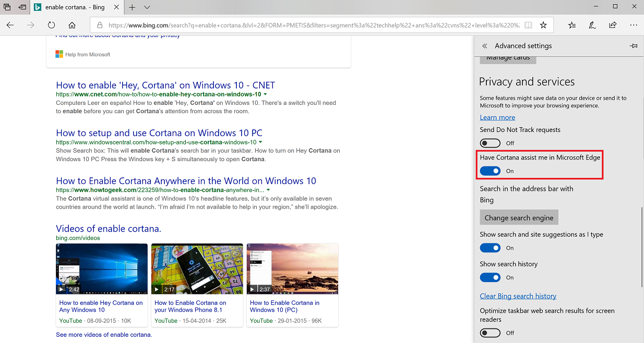This screenshot has width=644, height=343.
Task: Click the 'Search in the address bar with' label
Action: coord(527,189)
